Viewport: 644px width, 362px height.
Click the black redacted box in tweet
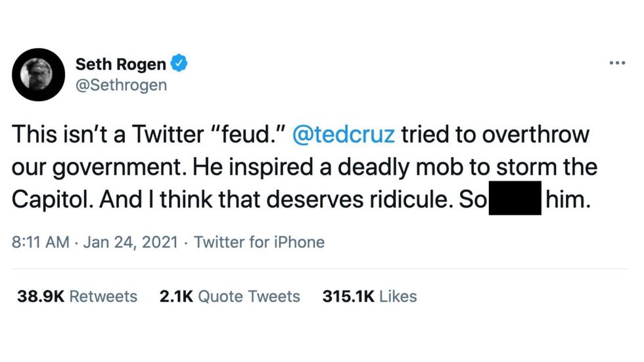point(515,198)
